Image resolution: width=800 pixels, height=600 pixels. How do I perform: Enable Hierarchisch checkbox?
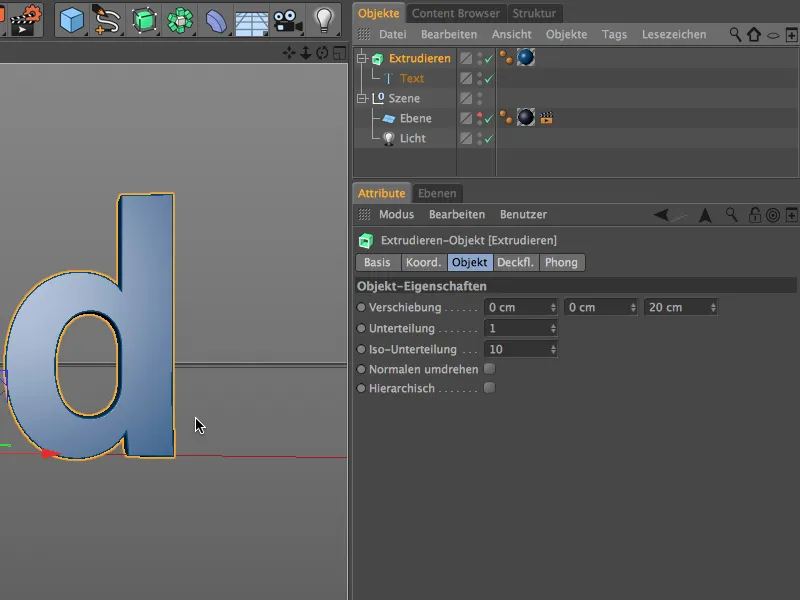point(489,388)
